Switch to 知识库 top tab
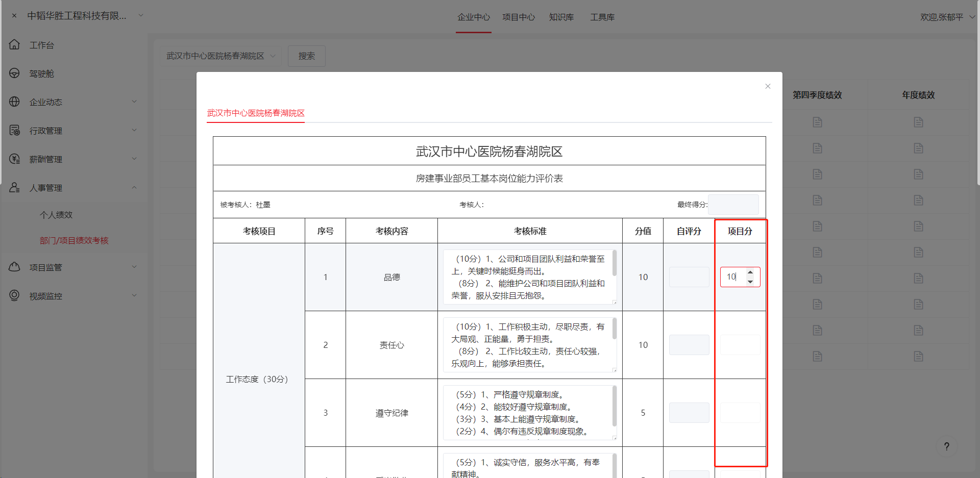This screenshot has height=478, width=980. click(x=561, y=17)
